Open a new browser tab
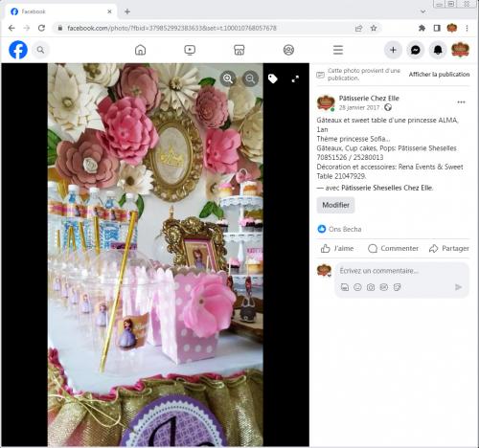This screenshot has height=448, width=479. pyautogui.click(x=127, y=11)
